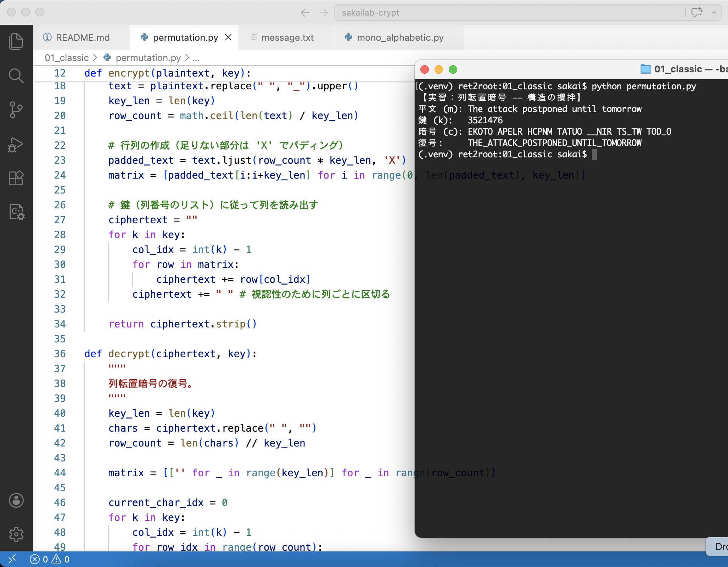Go back with the left arrow
The height and width of the screenshot is (567, 728).
pos(305,13)
